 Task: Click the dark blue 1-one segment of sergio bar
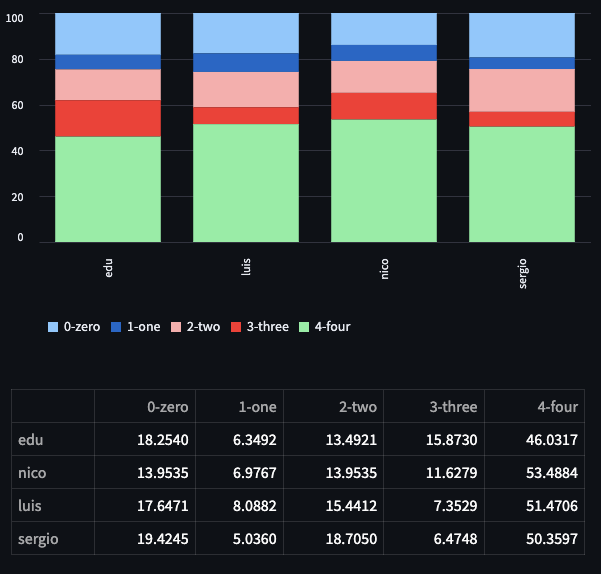[x=522, y=63]
